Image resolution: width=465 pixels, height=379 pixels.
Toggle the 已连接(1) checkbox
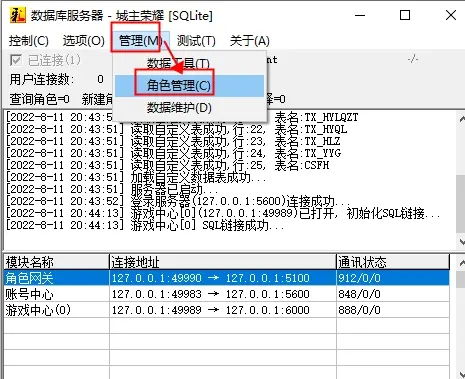(16, 60)
